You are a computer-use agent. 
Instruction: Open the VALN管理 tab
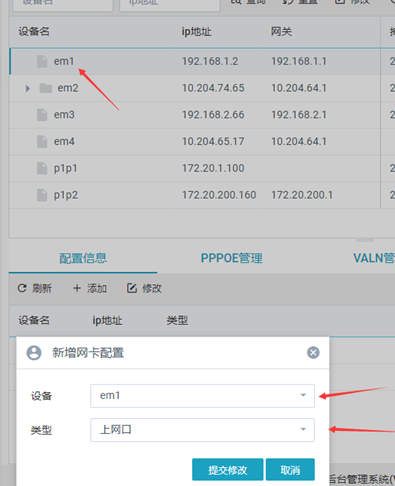(x=374, y=258)
